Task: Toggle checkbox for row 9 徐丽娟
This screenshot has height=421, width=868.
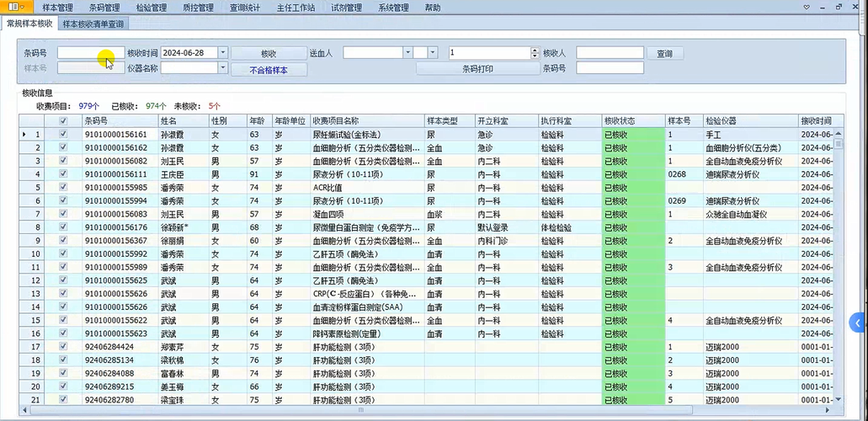Action: pos(63,241)
